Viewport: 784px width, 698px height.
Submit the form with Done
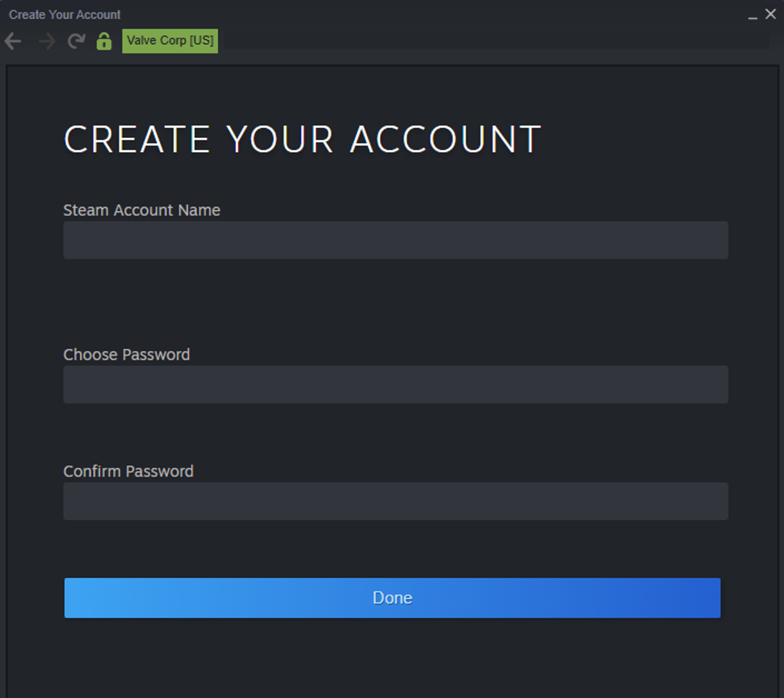point(392,598)
